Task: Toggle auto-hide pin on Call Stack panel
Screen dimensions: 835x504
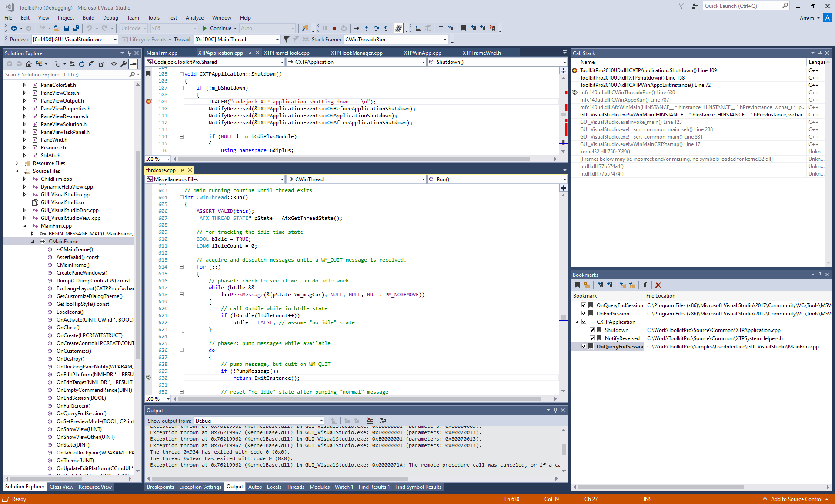Action: 820,53
